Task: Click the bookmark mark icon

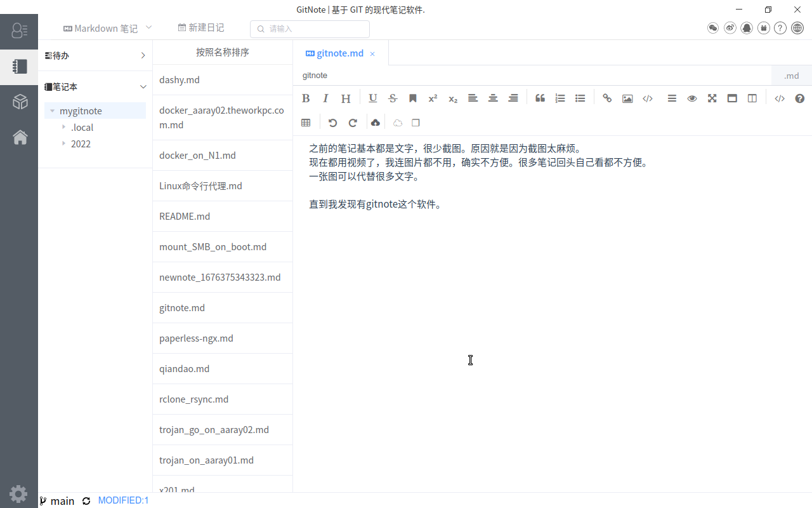Action: (x=413, y=98)
